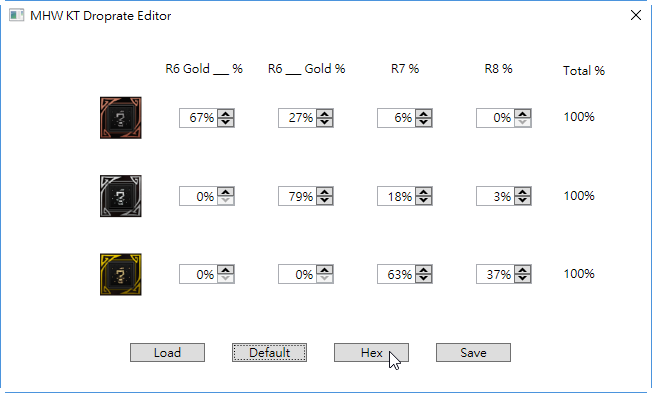The height and width of the screenshot is (393, 652).
Task: Close the MHW KT Droprate Editor window
Action: [x=635, y=15]
